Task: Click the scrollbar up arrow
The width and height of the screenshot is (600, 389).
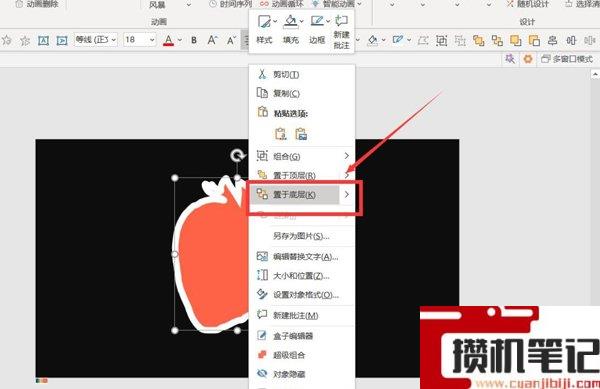Action: click(x=595, y=75)
